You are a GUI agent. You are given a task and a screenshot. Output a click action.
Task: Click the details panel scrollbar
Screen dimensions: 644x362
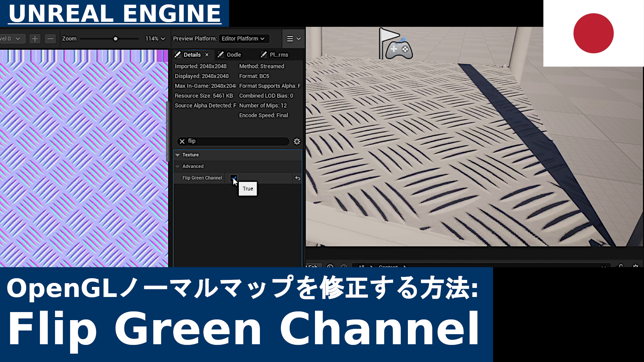167,131
